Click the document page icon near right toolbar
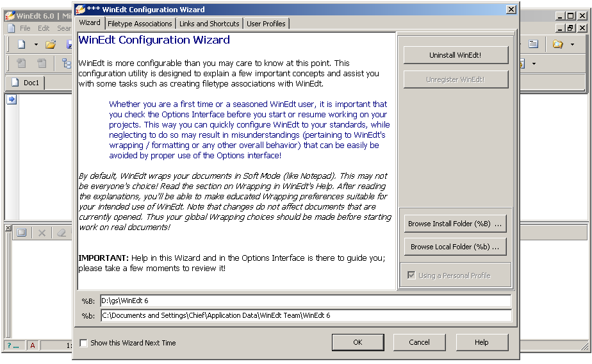Screen dimensions: 592x364 point(533,44)
